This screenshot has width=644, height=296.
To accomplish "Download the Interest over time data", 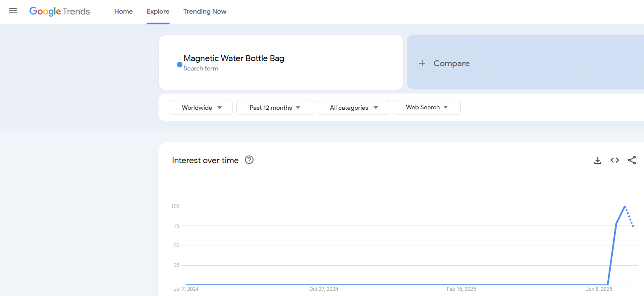I will click(x=597, y=160).
